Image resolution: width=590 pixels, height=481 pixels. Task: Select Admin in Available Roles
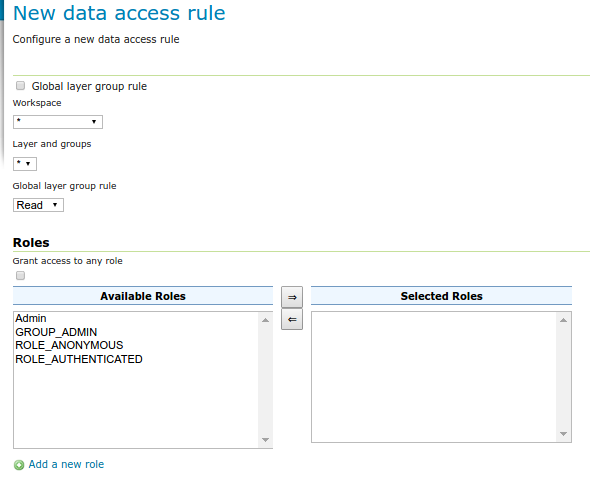tap(136, 318)
